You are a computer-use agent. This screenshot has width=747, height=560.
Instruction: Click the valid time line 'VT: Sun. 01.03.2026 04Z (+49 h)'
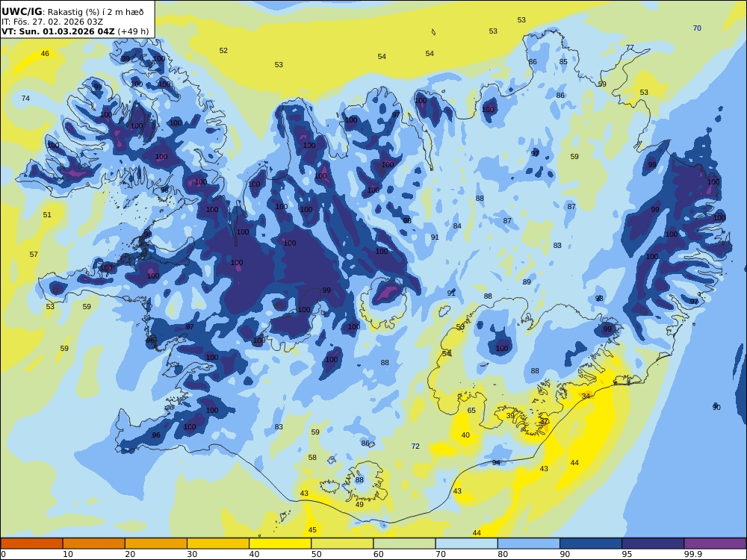coord(75,32)
